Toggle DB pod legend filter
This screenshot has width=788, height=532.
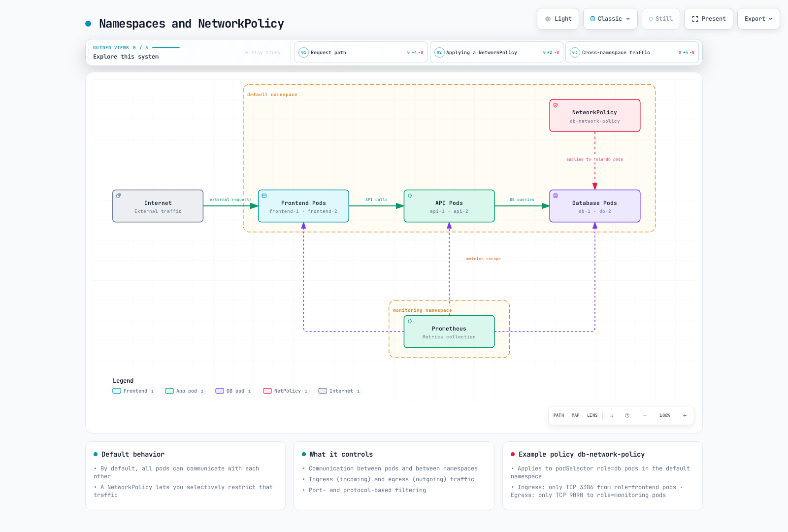pos(234,391)
